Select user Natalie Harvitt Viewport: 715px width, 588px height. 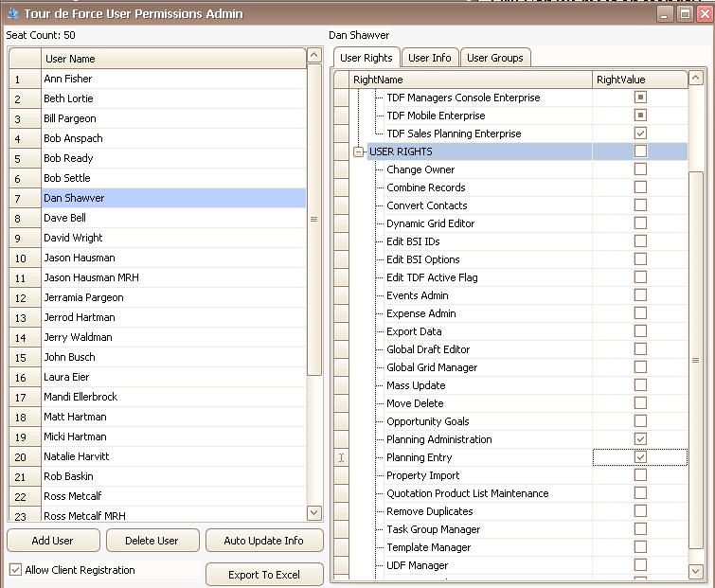[x=173, y=456]
